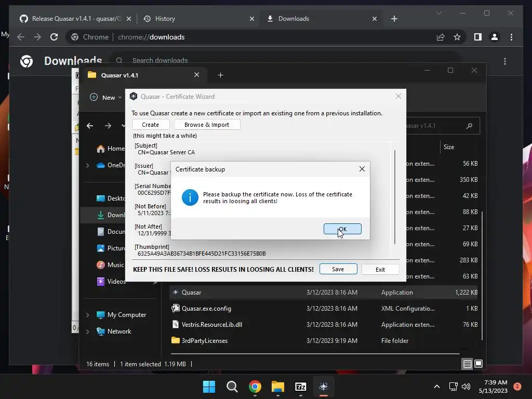The image size is (532, 399).
Task: Click the Certificate Wizard details scrollbar
Action: (x=395, y=197)
